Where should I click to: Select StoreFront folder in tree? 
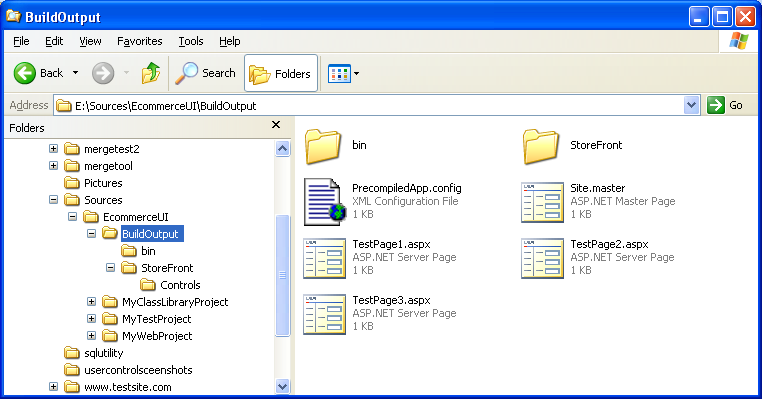(157, 268)
